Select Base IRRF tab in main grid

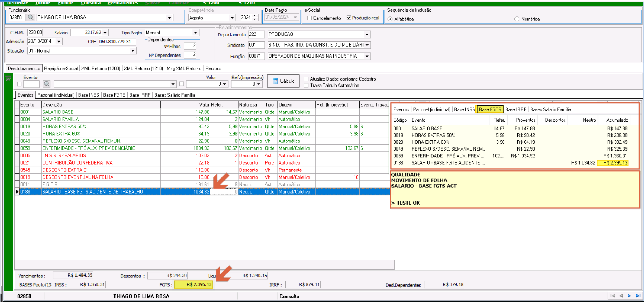(140, 95)
